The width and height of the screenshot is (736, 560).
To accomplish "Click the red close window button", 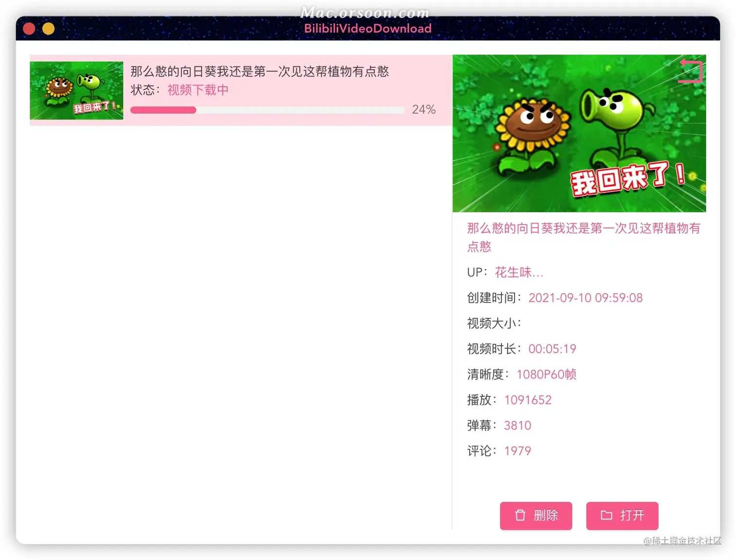I will (29, 29).
